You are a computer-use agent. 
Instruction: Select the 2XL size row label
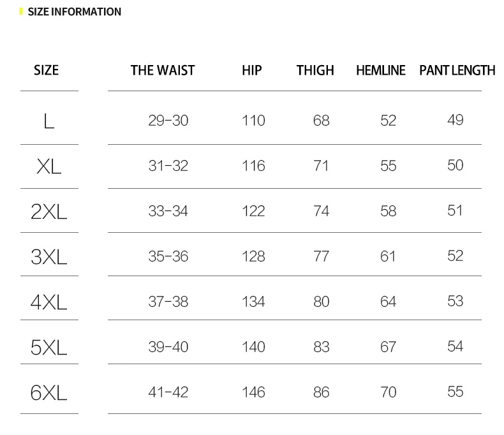tap(49, 211)
